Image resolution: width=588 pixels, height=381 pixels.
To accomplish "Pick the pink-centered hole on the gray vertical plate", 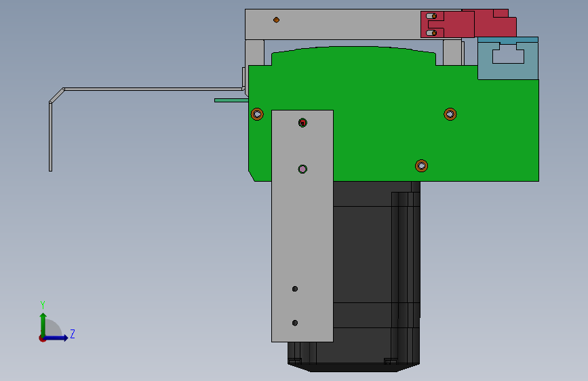I will tap(302, 169).
